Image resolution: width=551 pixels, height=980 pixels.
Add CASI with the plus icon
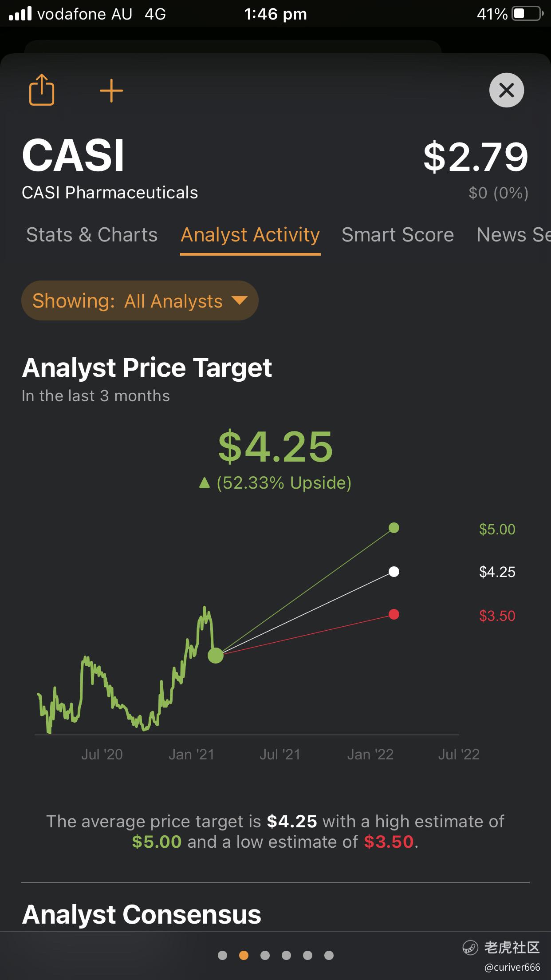(111, 91)
